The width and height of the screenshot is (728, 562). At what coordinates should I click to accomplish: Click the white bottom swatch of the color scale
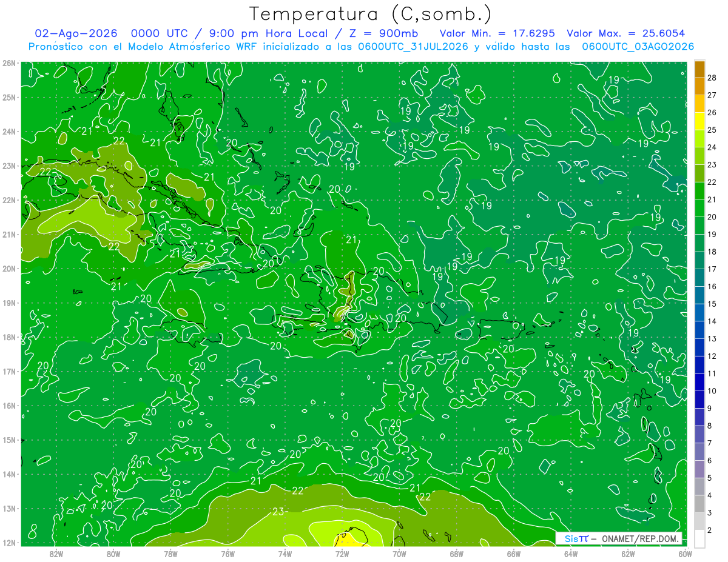pyautogui.click(x=699, y=538)
